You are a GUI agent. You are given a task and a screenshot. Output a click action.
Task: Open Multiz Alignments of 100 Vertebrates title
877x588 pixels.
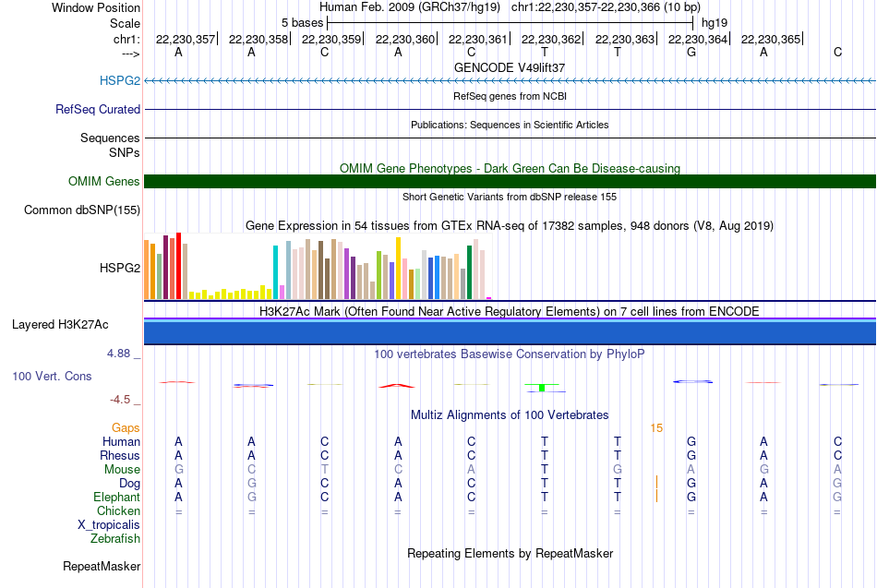tap(510, 415)
